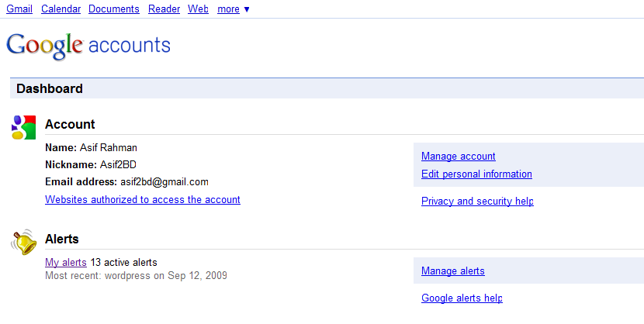View websites authorized to access the account

143,200
